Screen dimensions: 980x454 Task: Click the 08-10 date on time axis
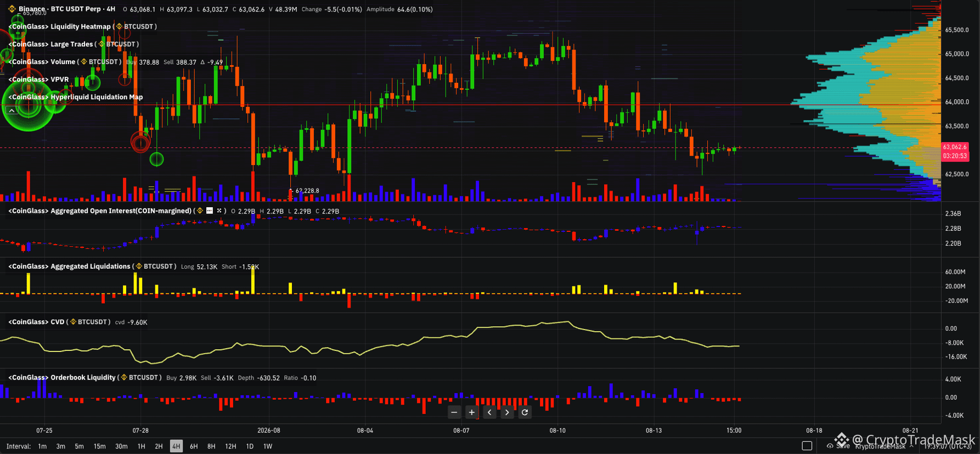pyautogui.click(x=557, y=430)
